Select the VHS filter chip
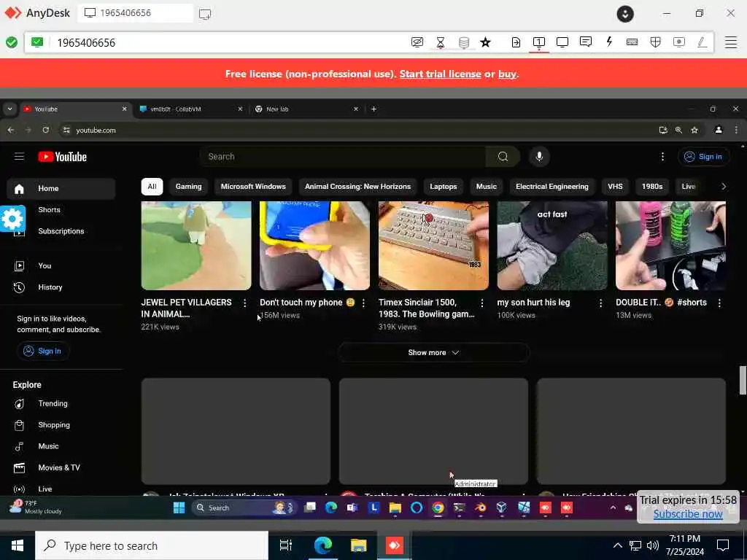 pyautogui.click(x=615, y=187)
